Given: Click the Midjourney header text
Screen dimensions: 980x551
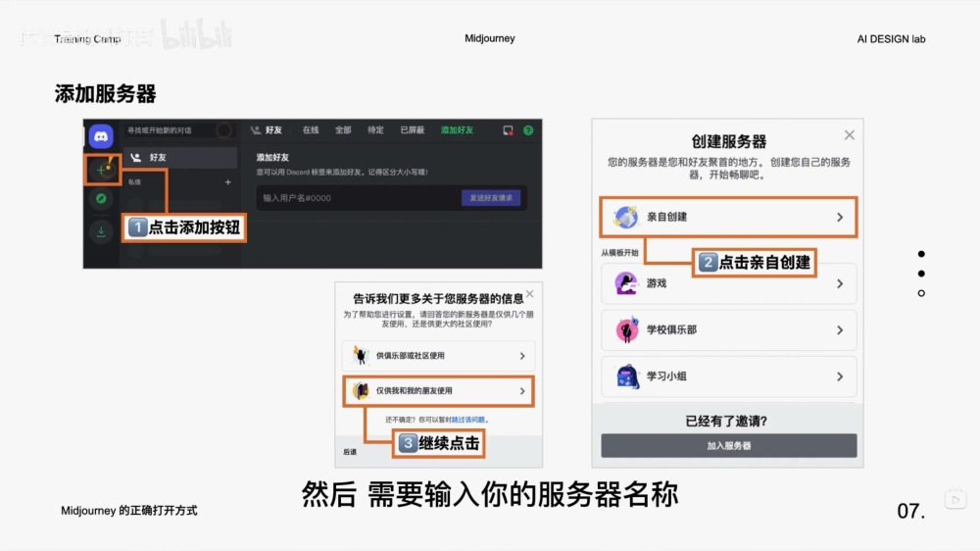Looking at the screenshot, I should [490, 39].
